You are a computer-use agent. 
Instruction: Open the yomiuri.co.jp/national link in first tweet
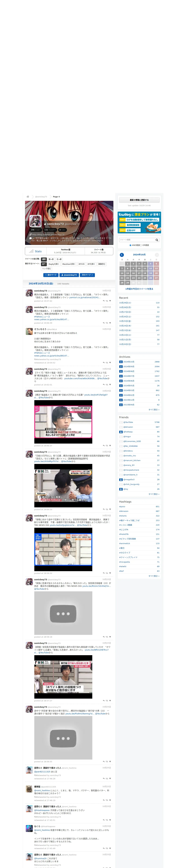pos(84,298)
